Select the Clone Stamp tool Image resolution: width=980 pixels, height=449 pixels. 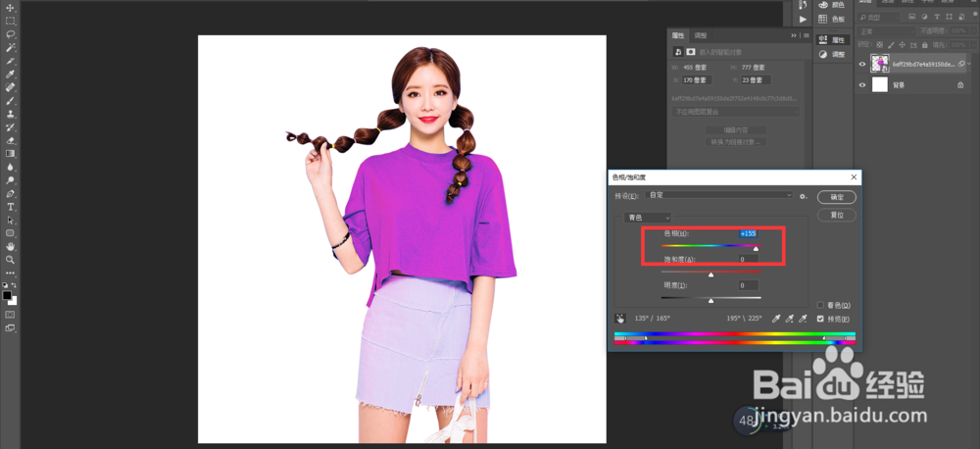coord(10,114)
